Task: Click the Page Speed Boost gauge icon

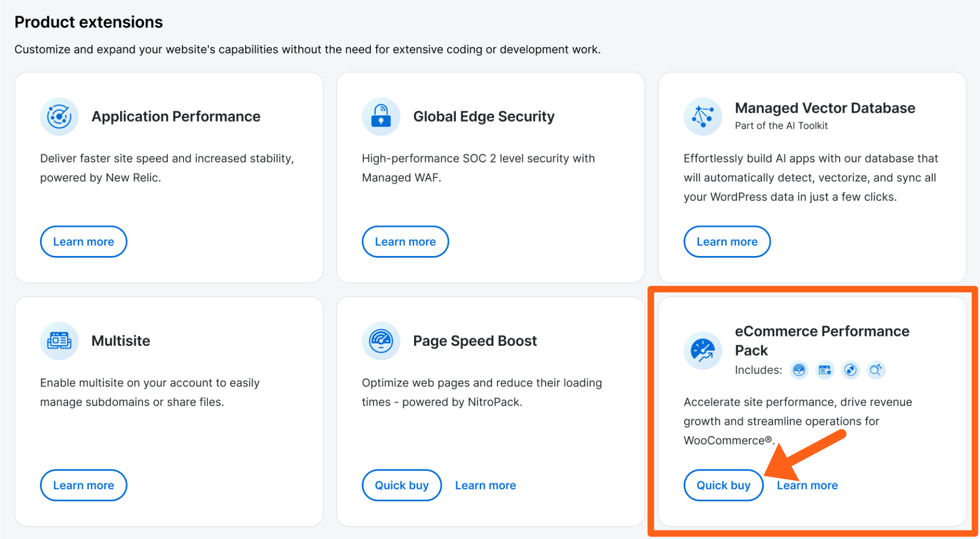Action: pos(381,341)
